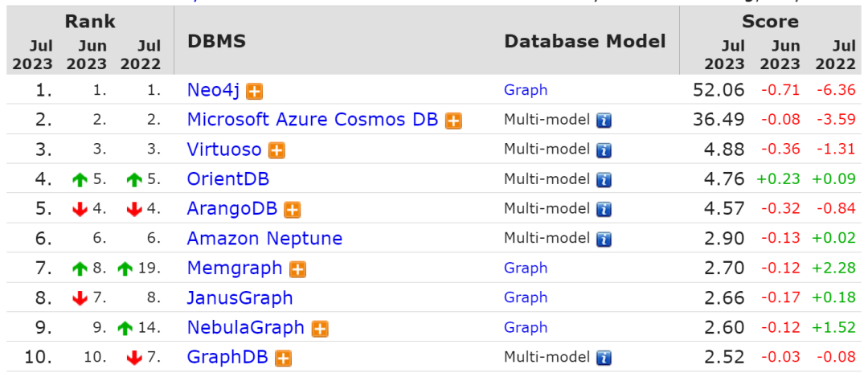Go to the OrientDB details page
The width and height of the screenshot is (868, 377).
tap(228, 179)
